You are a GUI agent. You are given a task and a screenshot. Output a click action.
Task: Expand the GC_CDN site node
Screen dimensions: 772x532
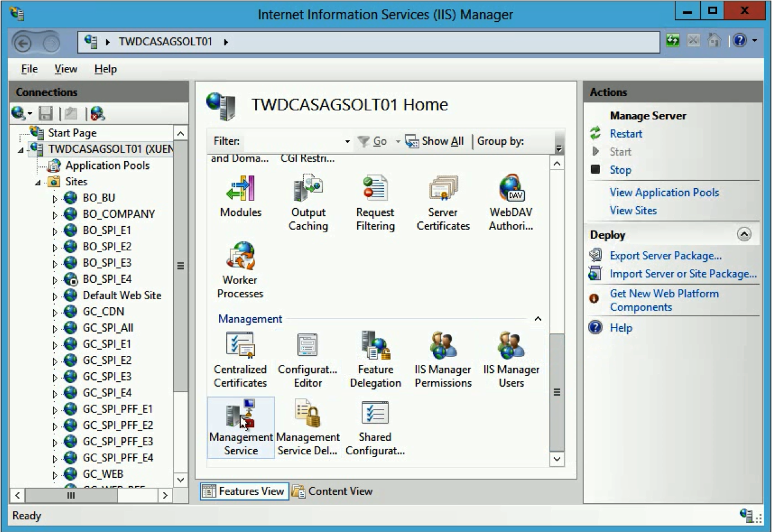(55, 312)
